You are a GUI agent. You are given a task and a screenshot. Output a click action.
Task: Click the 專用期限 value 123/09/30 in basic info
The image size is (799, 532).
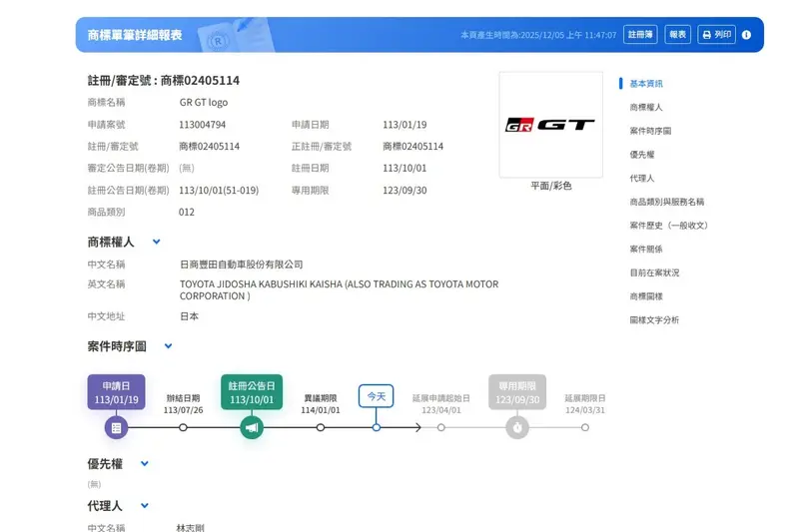click(x=404, y=191)
